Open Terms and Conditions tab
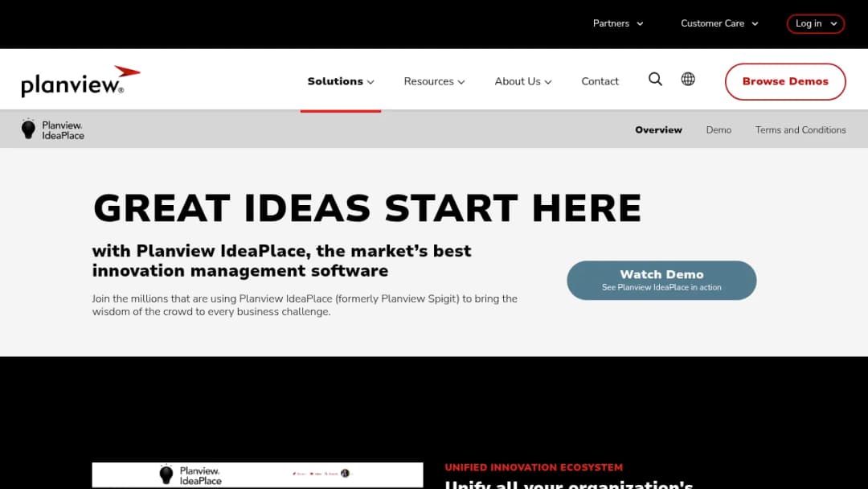 click(x=800, y=129)
